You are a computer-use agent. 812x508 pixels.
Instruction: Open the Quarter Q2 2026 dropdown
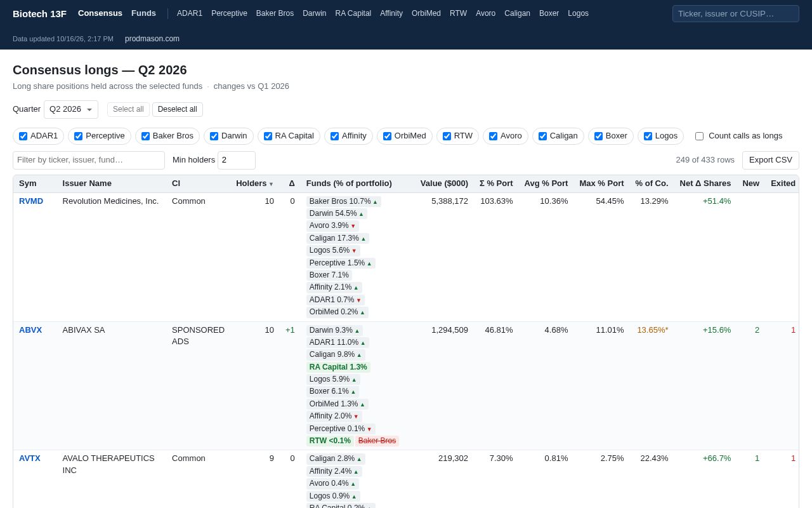click(71, 109)
